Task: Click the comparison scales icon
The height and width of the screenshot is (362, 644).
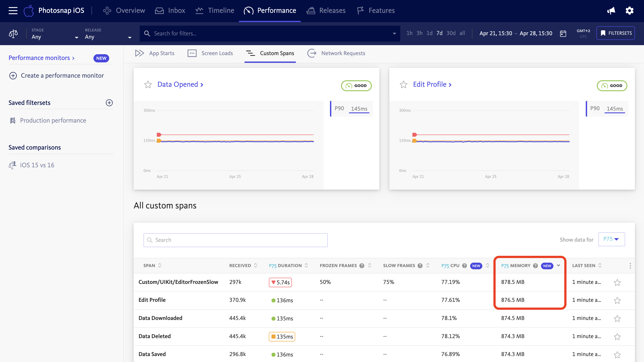Action: point(13,33)
